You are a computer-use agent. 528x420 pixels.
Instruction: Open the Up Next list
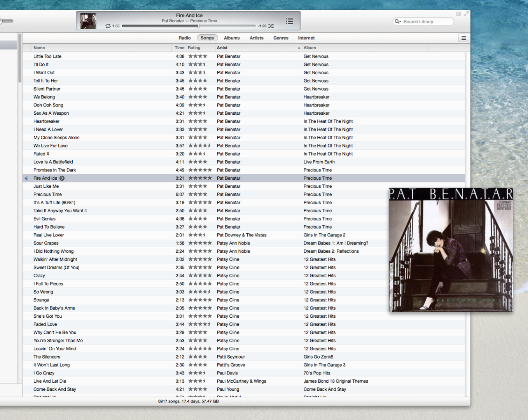(289, 21)
